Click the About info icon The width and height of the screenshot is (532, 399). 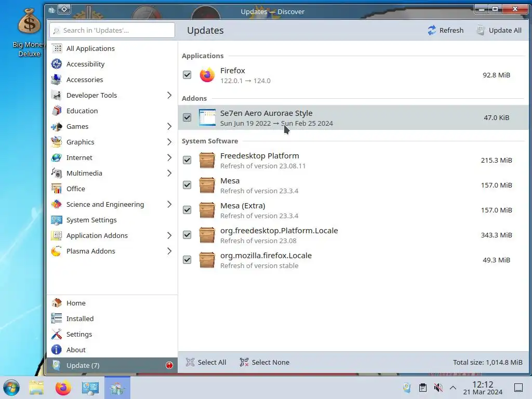click(x=57, y=350)
